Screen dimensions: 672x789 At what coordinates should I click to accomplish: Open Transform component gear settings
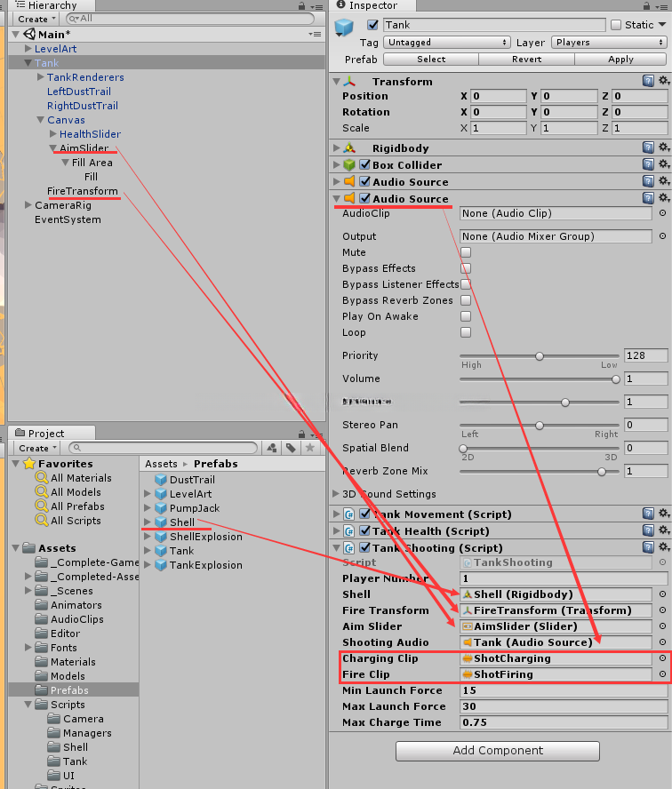click(664, 81)
